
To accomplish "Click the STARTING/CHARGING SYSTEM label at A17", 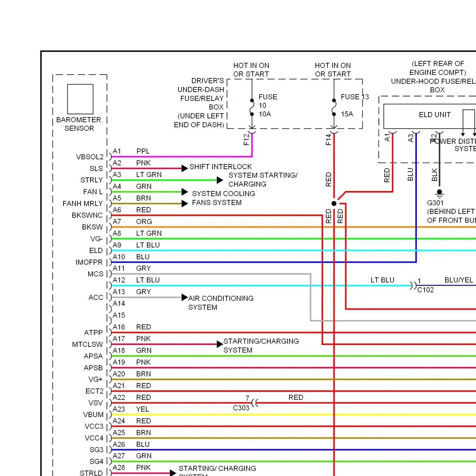I will [x=261, y=346].
